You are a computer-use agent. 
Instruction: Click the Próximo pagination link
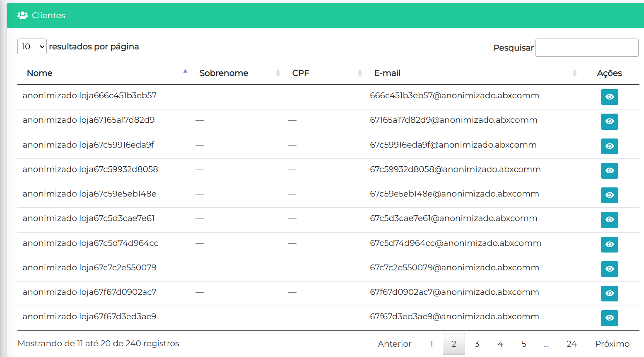point(612,344)
